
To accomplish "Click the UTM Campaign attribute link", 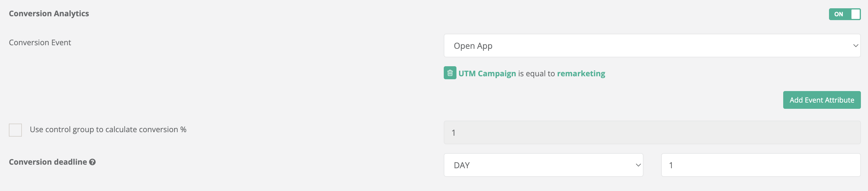I will click(487, 74).
